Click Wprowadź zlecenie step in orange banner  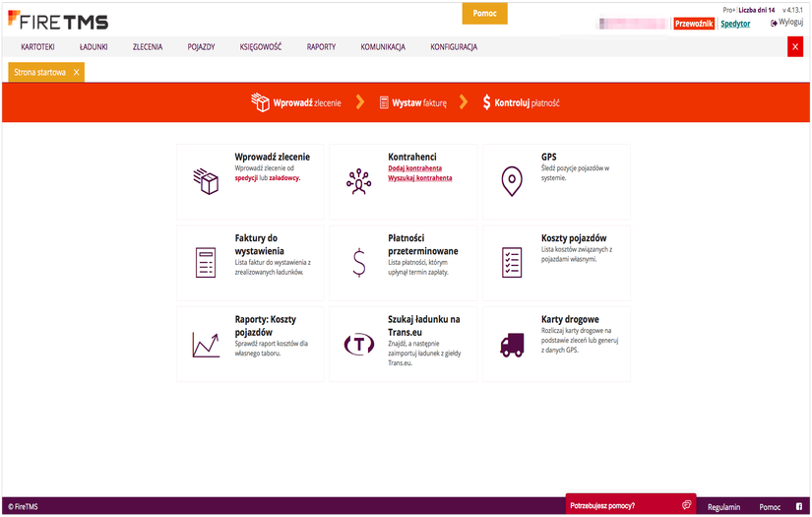(296, 102)
